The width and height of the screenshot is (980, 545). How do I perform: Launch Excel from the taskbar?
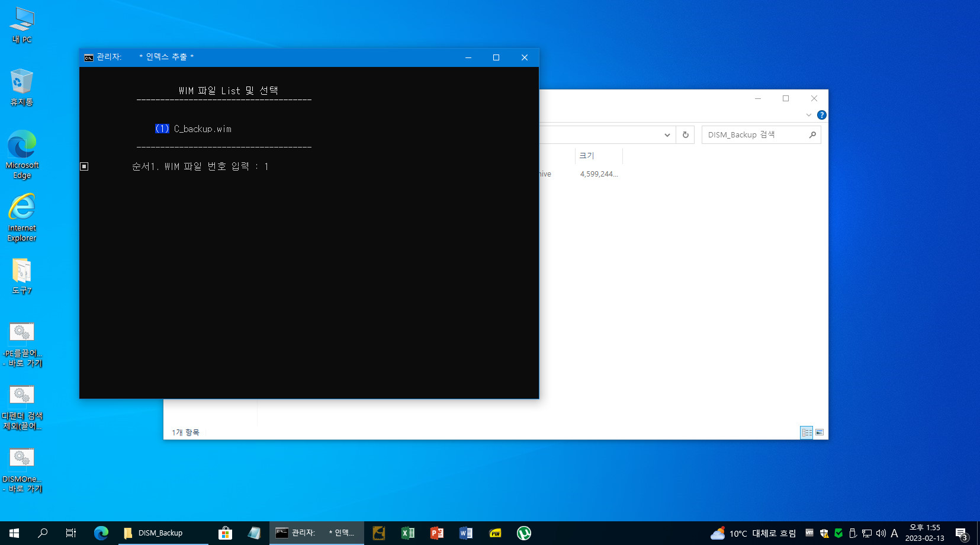click(408, 533)
